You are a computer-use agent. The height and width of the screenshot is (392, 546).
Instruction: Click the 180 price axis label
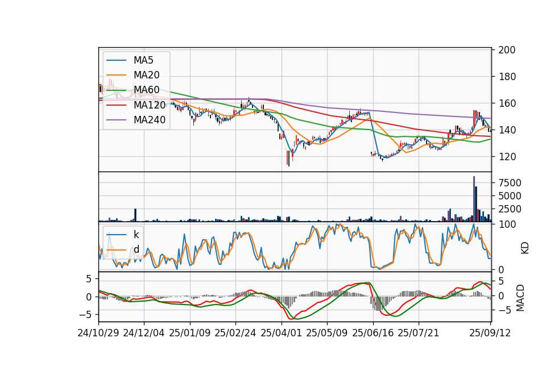(507, 77)
